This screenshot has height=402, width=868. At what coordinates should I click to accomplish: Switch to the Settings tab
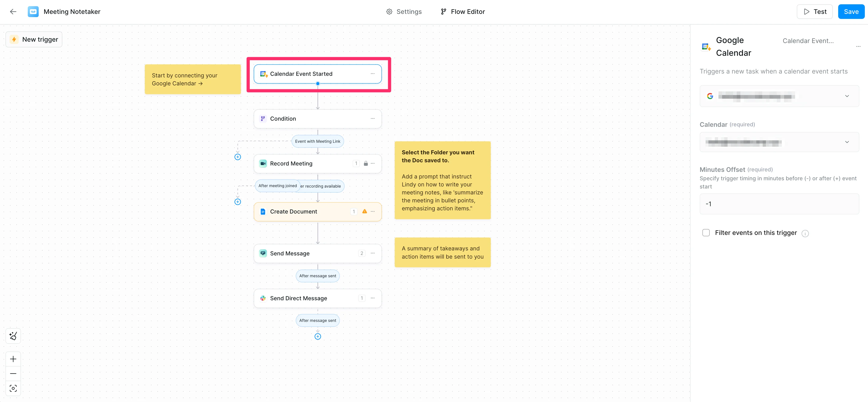[x=404, y=12]
